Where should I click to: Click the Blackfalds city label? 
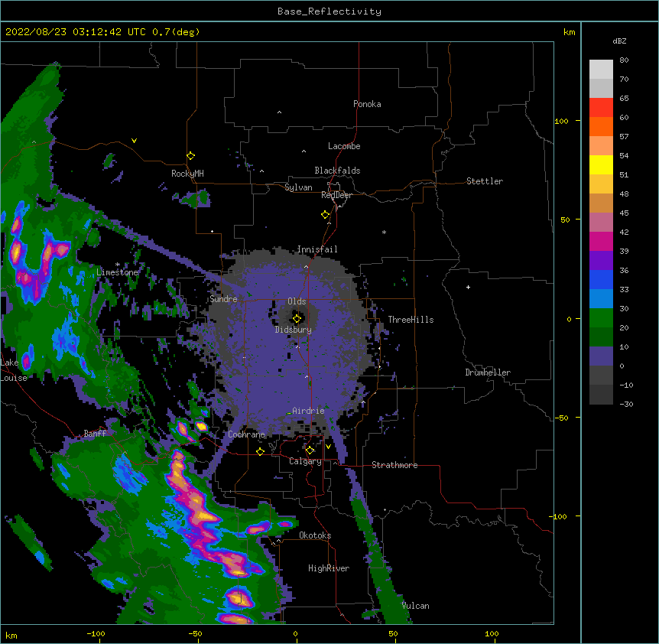click(337, 171)
